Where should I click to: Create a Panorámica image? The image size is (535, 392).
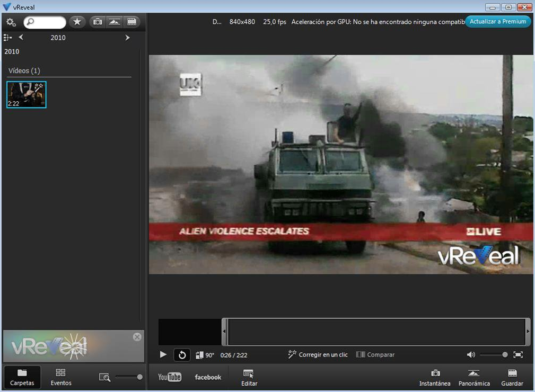(474, 378)
